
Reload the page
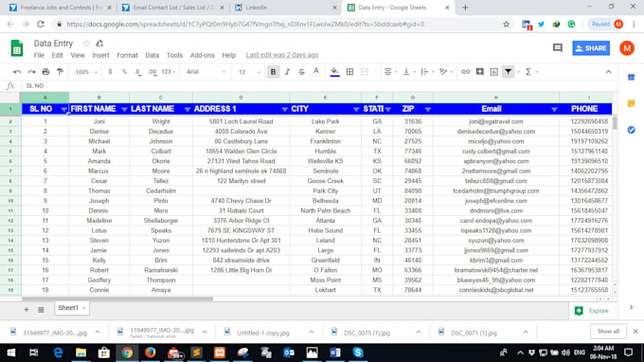tap(40, 25)
